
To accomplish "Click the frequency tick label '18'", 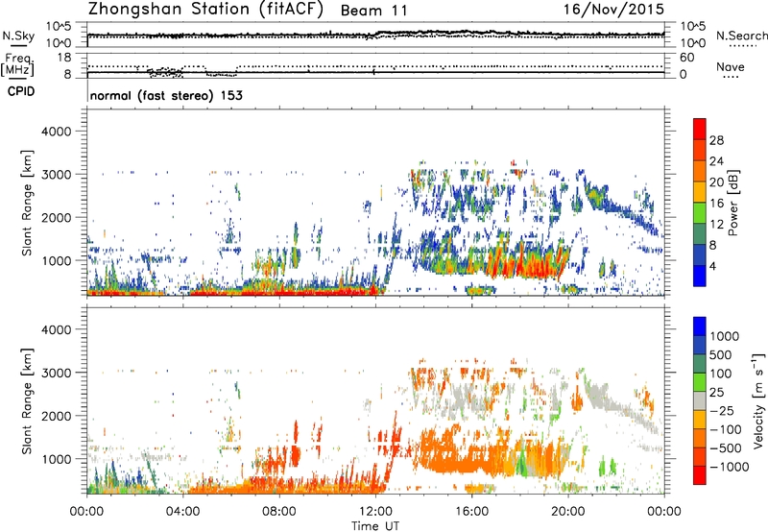I will point(64,58).
